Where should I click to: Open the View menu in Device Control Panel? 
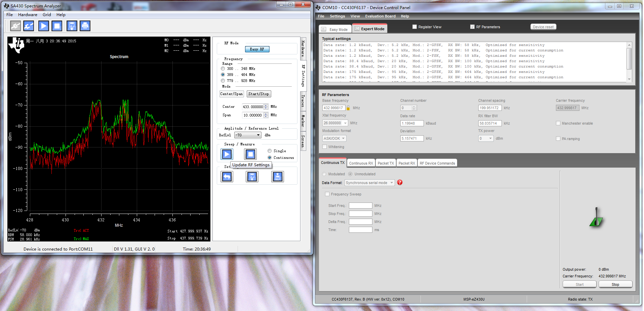355,16
